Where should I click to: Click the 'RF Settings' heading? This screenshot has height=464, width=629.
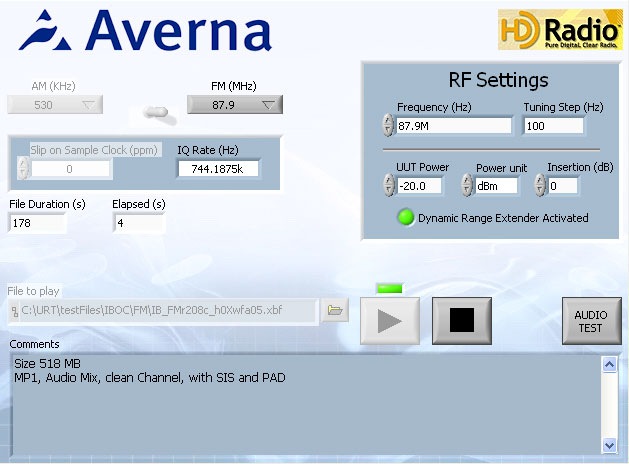[x=498, y=80]
